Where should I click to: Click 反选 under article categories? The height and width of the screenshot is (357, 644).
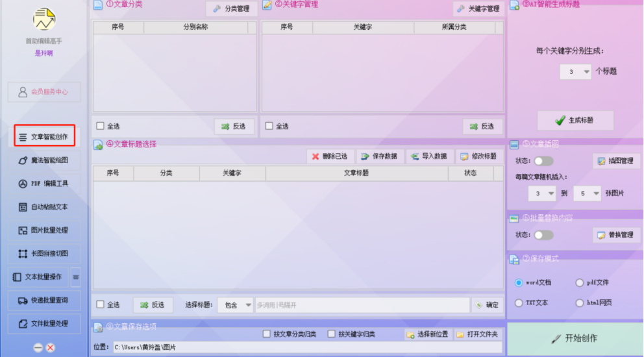click(x=234, y=126)
